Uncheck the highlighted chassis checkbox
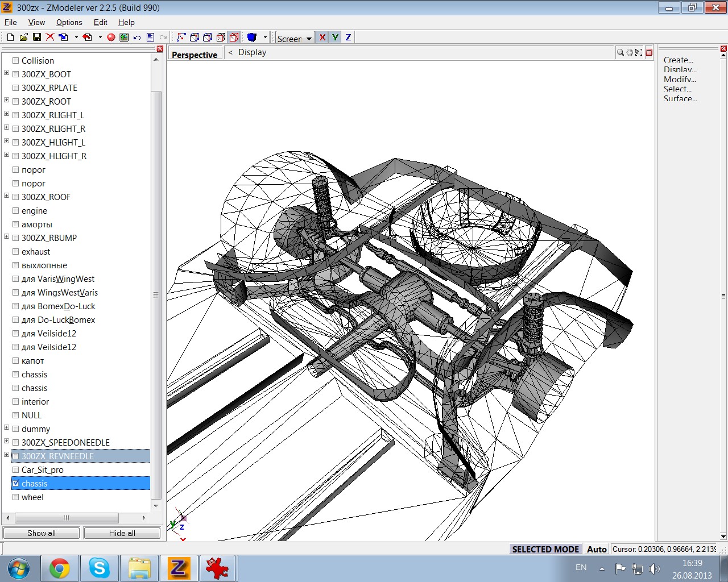728x582 pixels. pyautogui.click(x=16, y=483)
